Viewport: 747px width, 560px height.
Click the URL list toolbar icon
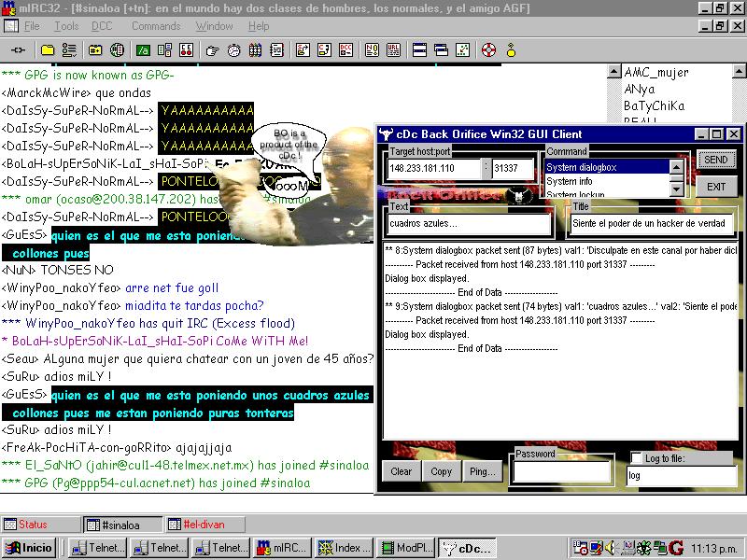392,49
